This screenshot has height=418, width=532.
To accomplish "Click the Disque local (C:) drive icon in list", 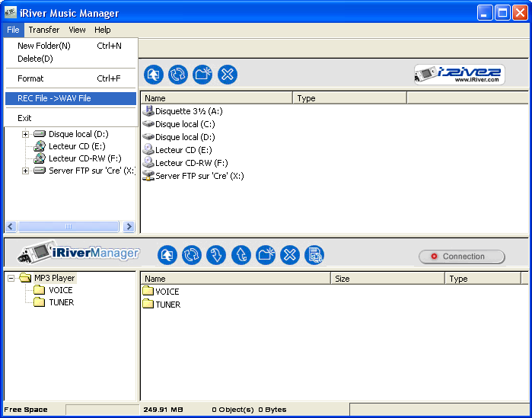I will (148, 124).
